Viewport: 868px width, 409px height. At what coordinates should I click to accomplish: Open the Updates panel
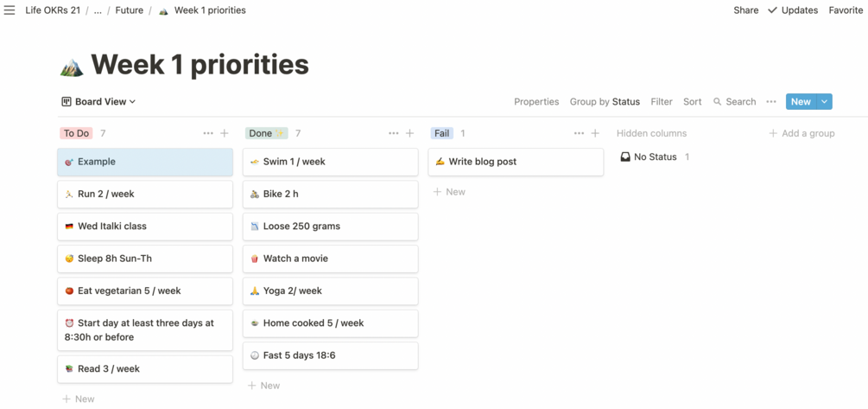(x=793, y=10)
